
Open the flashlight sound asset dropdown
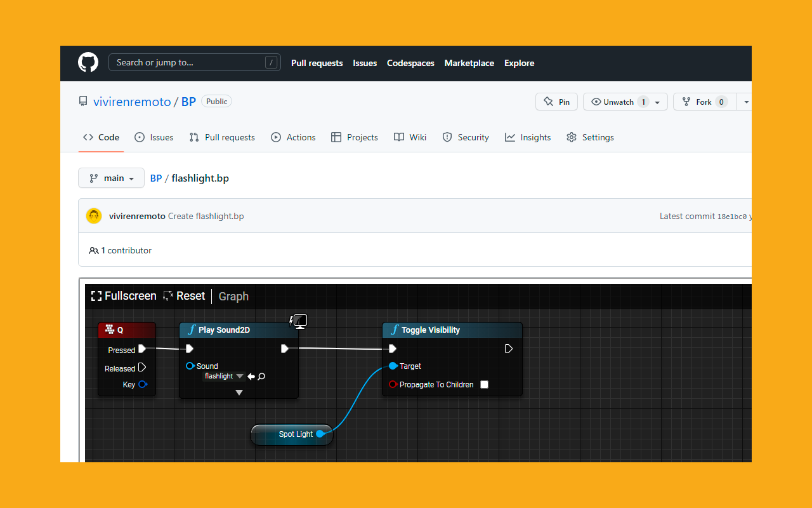click(224, 376)
